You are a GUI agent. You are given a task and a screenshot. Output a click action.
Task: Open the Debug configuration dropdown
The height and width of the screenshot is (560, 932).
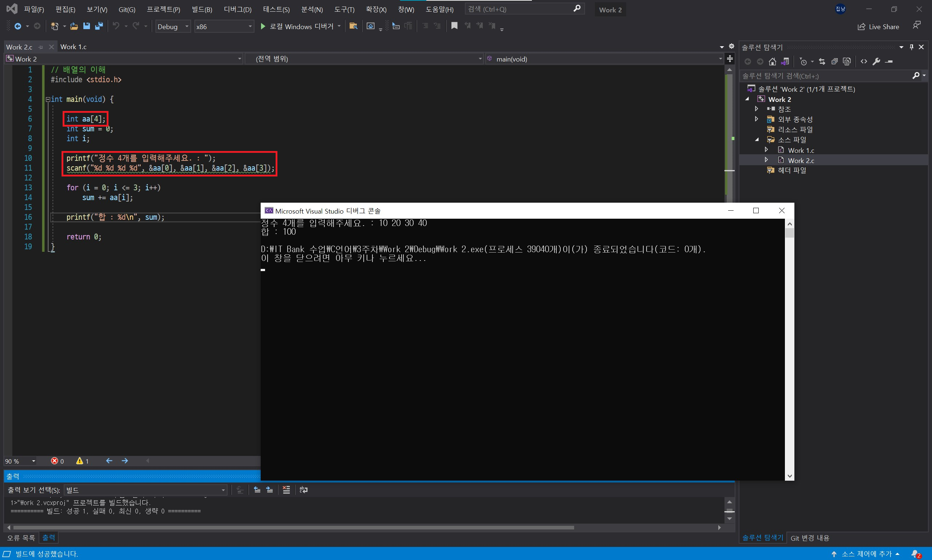click(x=173, y=27)
